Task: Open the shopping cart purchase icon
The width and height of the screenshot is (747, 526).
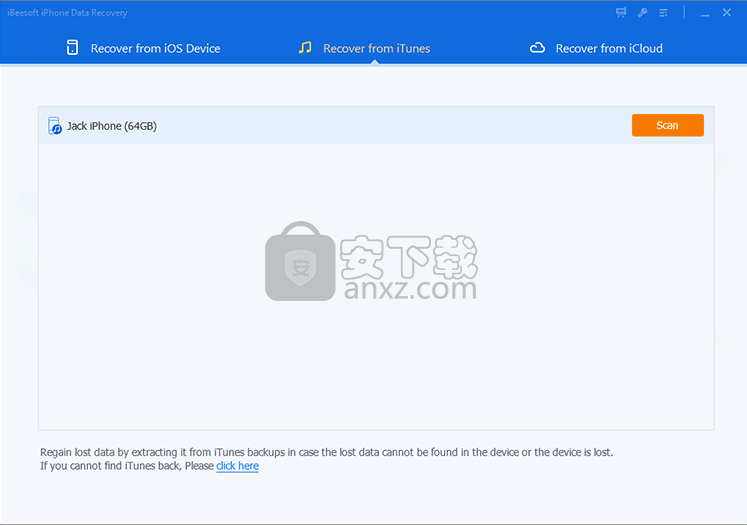Action: point(621,12)
